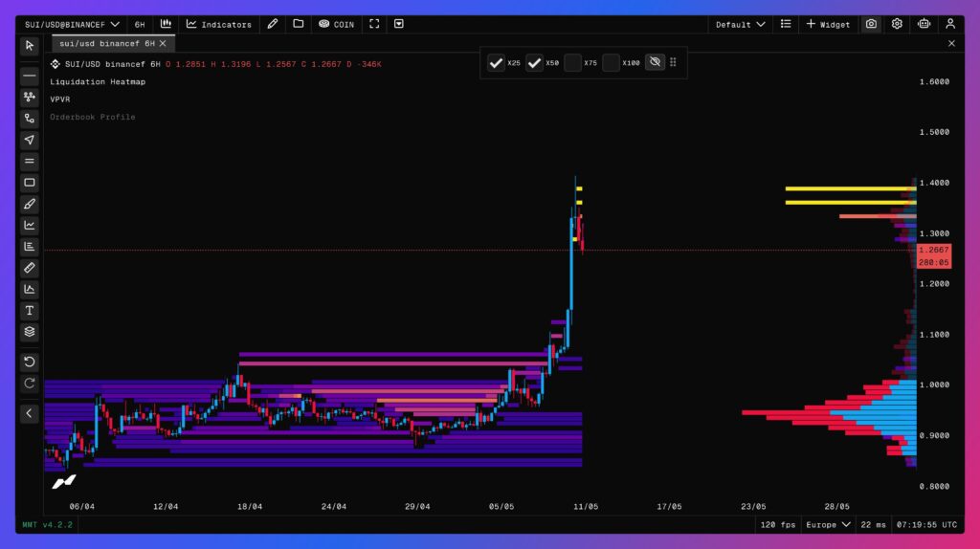Collapse the left drawing toolbar
980x549 pixels.
click(30, 413)
